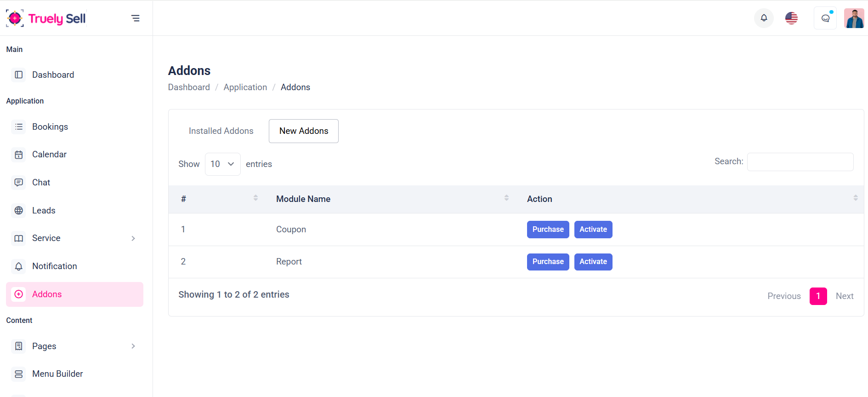Image resolution: width=868 pixels, height=397 pixels.
Task: Activate the Report module
Action: [x=593, y=262]
